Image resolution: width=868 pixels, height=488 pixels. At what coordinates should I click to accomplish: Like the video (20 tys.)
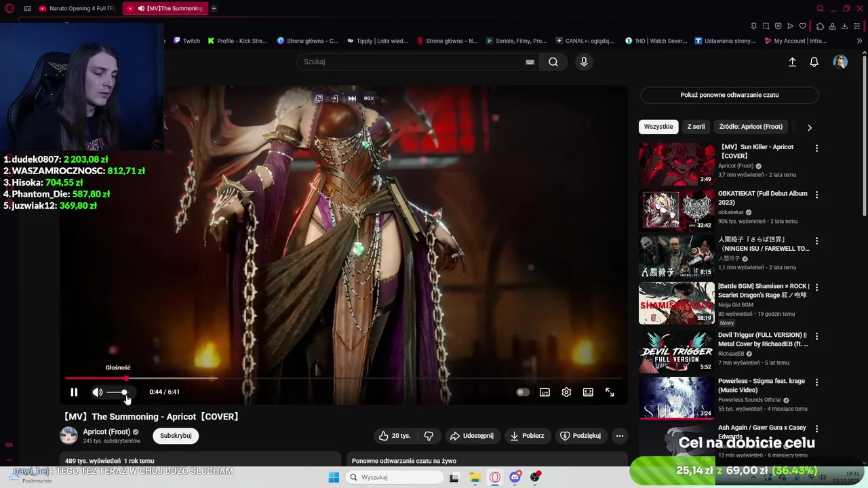[395, 436]
